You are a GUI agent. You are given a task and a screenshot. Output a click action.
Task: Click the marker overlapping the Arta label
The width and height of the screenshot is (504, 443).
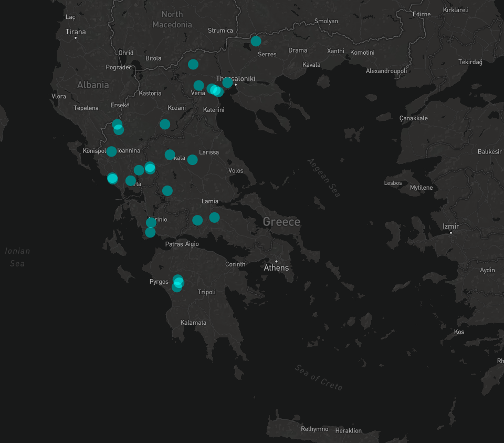click(x=131, y=181)
